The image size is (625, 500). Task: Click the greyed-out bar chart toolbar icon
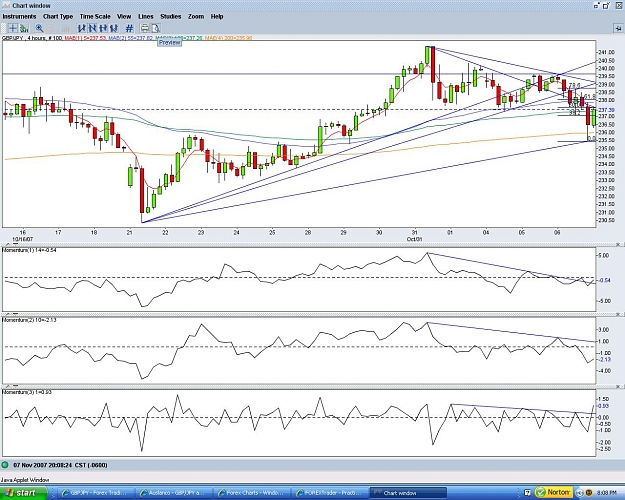[x=66, y=28]
